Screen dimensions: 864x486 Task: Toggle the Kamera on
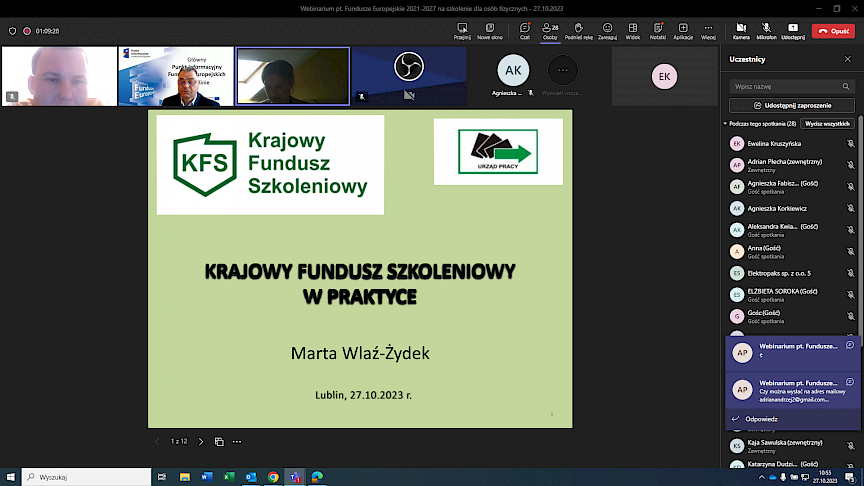[x=741, y=31]
